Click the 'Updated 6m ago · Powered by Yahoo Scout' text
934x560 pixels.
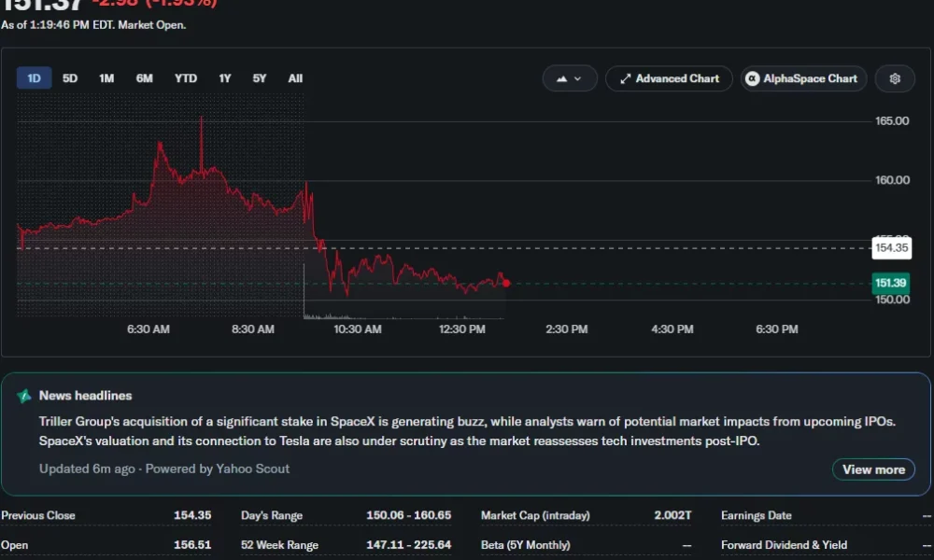[164, 469]
